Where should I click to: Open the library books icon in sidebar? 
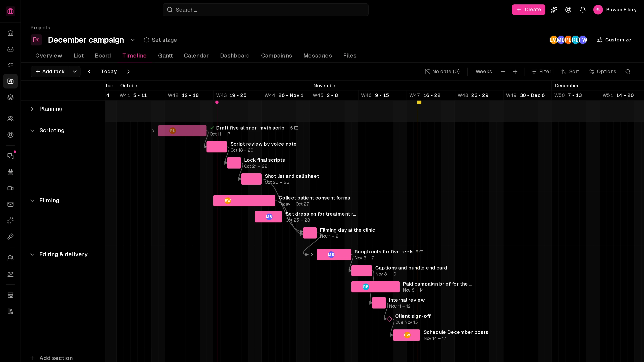(x=10, y=311)
